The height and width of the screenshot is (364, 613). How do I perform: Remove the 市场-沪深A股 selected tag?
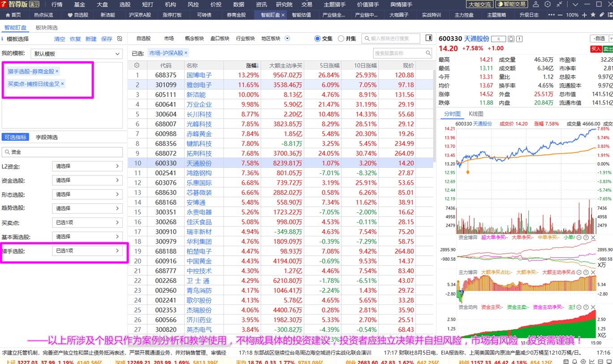point(186,53)
